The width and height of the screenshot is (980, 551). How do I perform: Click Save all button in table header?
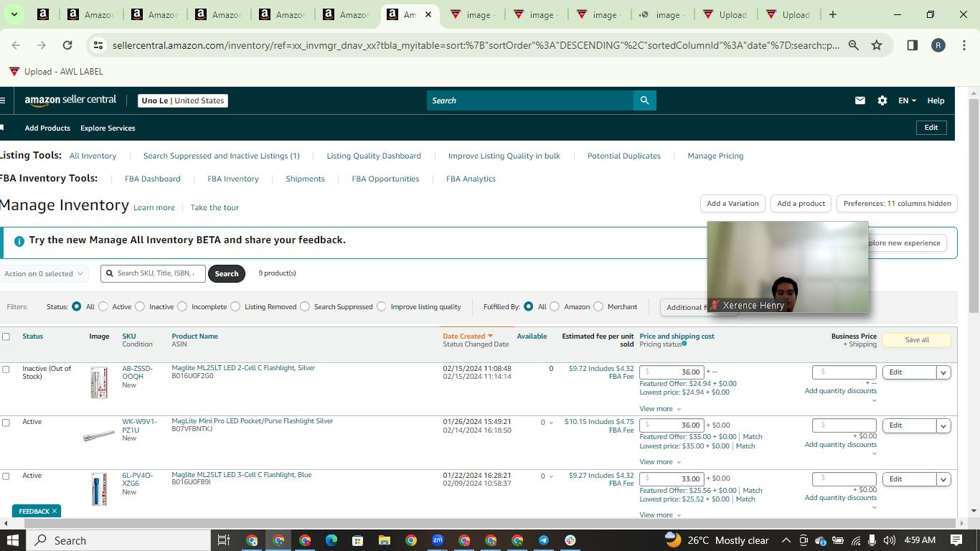(x=917, y=340)
